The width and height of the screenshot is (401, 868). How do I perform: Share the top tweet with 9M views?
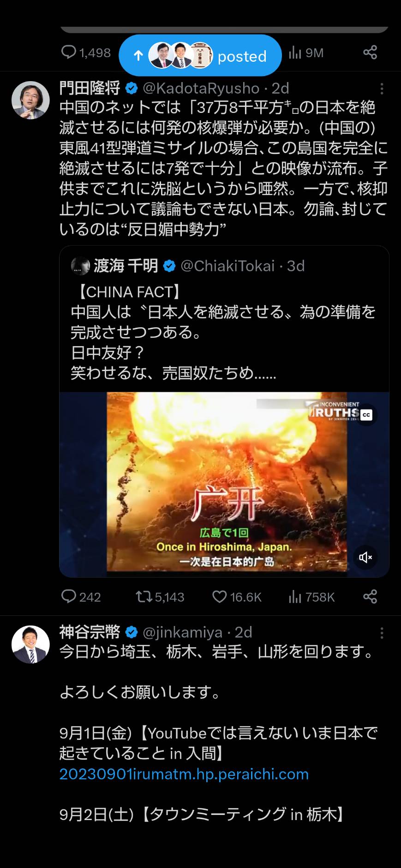point(370,53)
